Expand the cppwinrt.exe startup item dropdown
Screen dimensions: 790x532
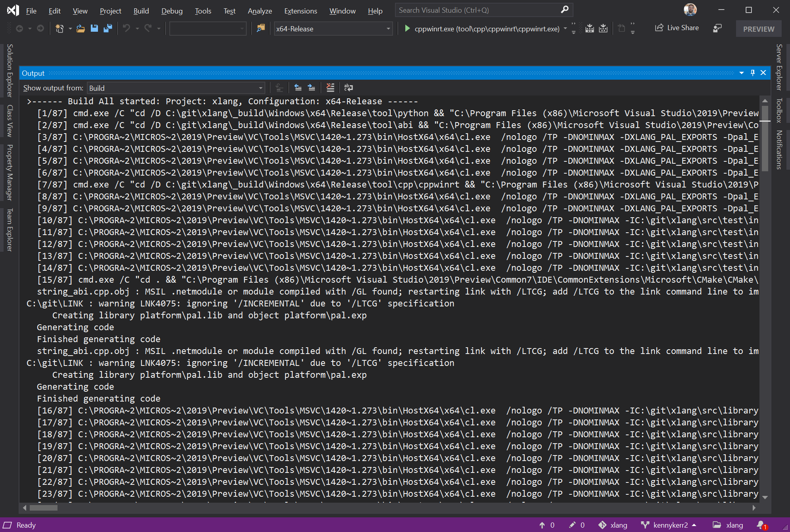click(x=565, y=28)
